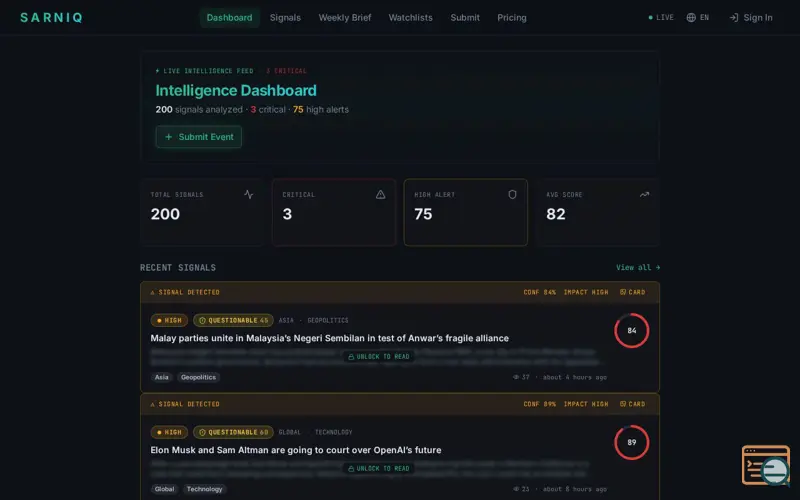The width and height of the screenshot is (800, 500).
Task: Click the HIGH badge on Malaysia signal
Action: (x=169, y=320)
